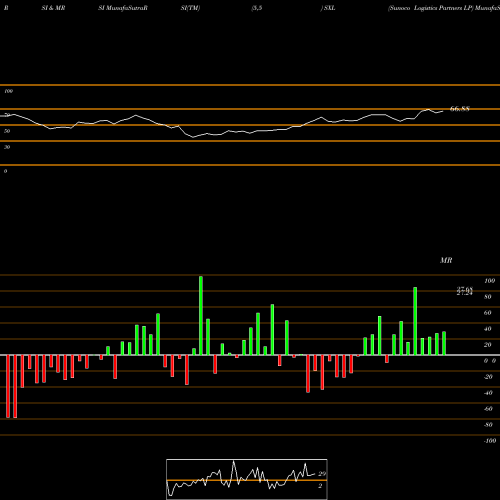Click the -60 label on the MR right axis
Image resolution: width=500 pixels, height=500 pixels.
(488, 409)
